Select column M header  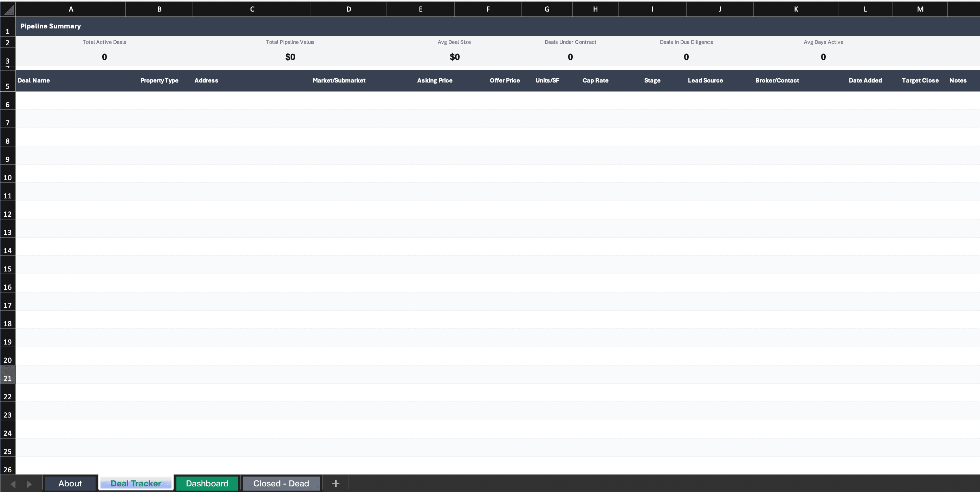[x=920, y=9]
